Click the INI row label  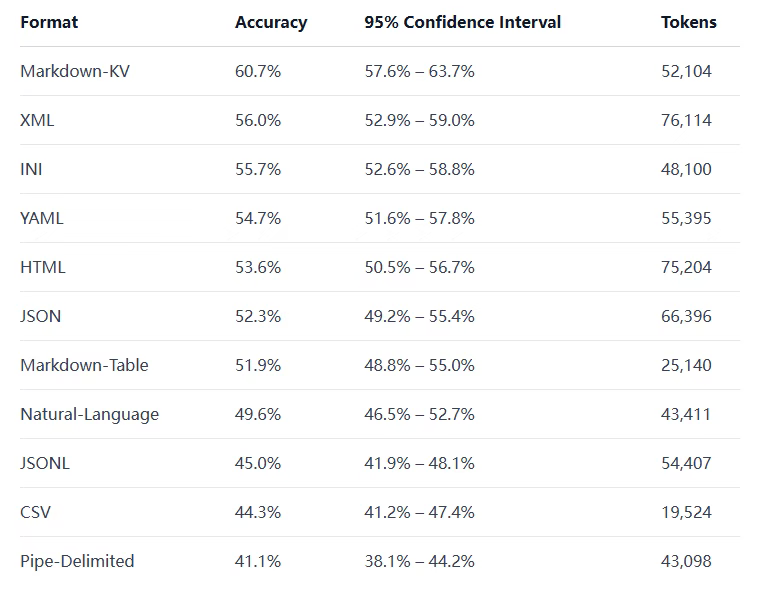pyautogui.click(x=31, y=169)
